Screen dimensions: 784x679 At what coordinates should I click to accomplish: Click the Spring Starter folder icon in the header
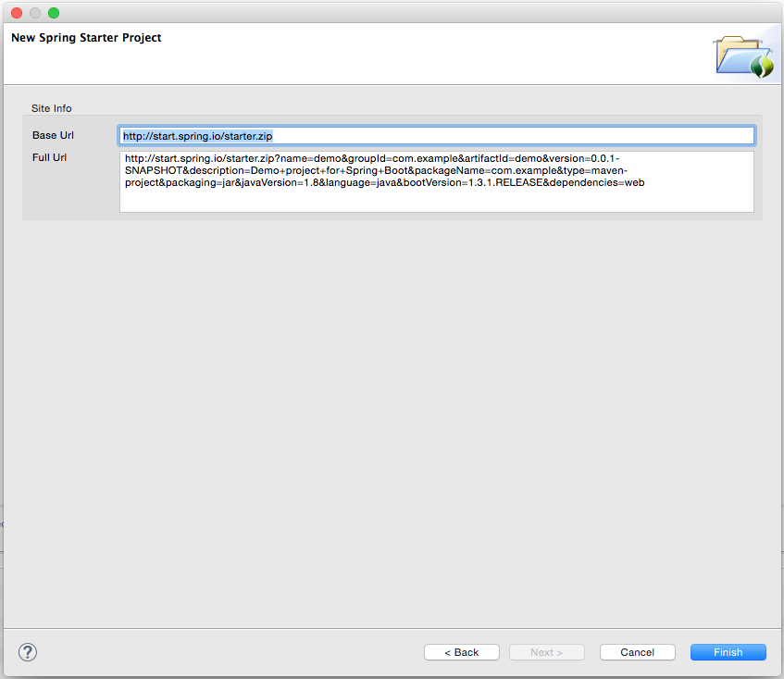(745, 57)
